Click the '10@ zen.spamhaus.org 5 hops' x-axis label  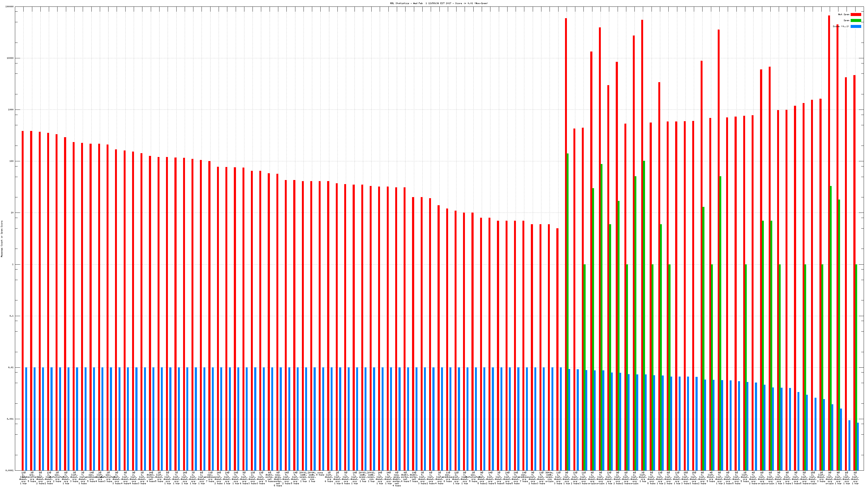pos(91,477)
